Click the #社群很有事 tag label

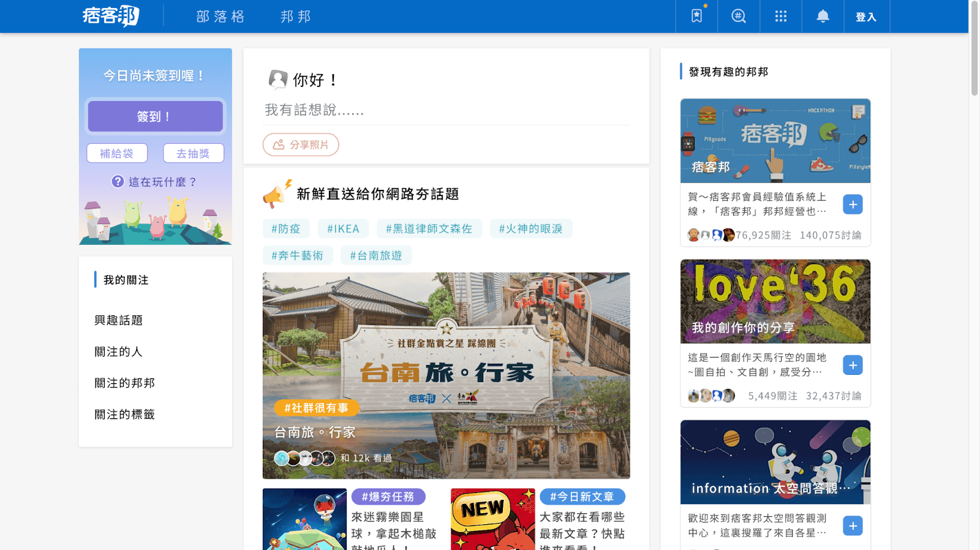pyautogui.click(x=316, y=408)
